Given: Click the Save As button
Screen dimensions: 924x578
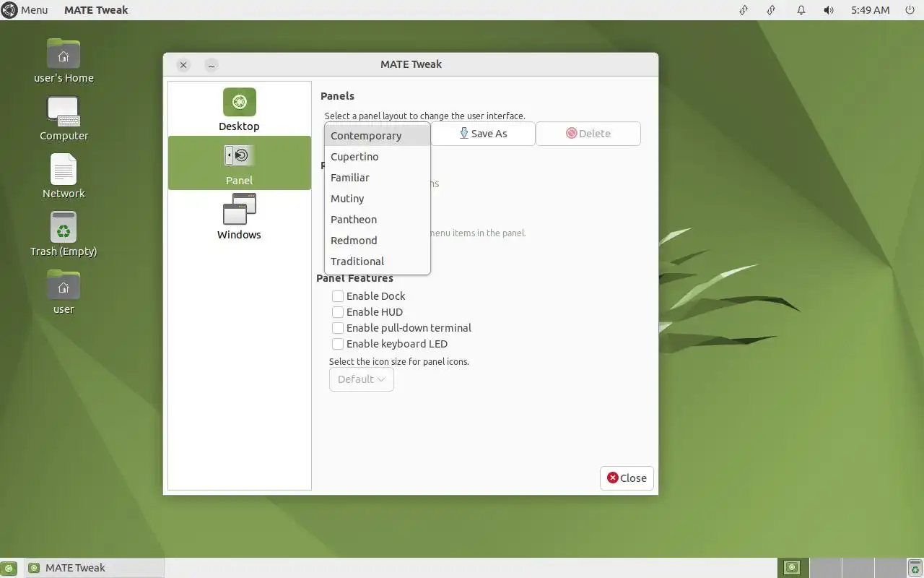Looking at the screenshot, I should 483,134.
